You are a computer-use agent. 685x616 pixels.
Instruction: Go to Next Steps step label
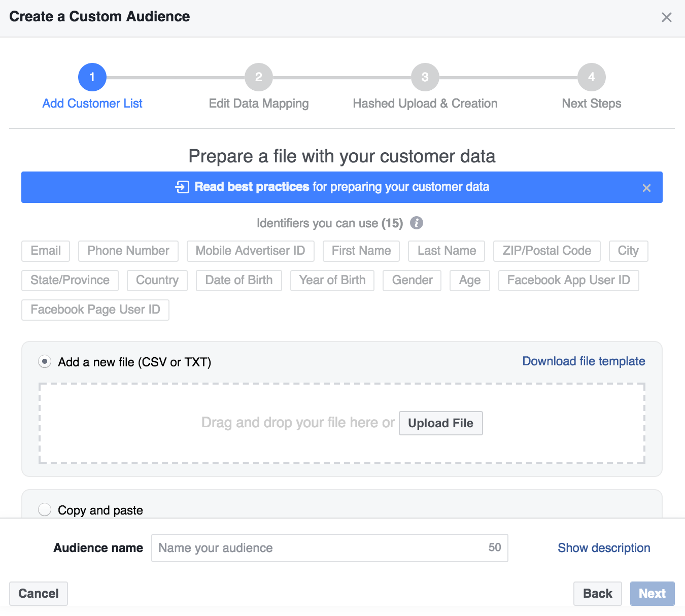[x=592, y=104]
